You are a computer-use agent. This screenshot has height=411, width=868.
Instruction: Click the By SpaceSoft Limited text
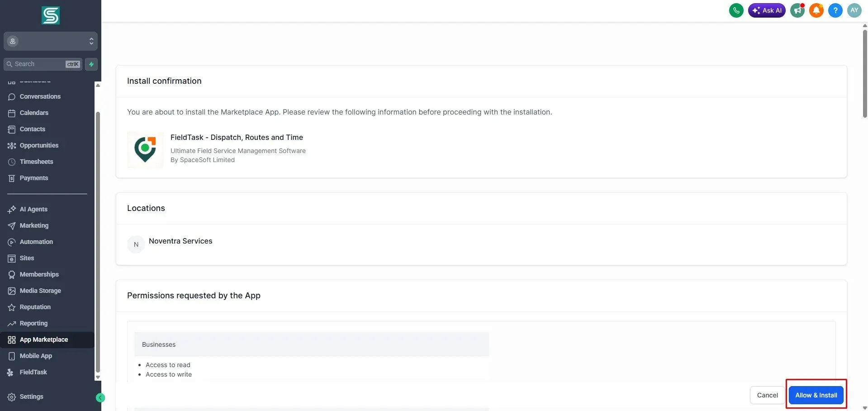(x=203, y=160)
